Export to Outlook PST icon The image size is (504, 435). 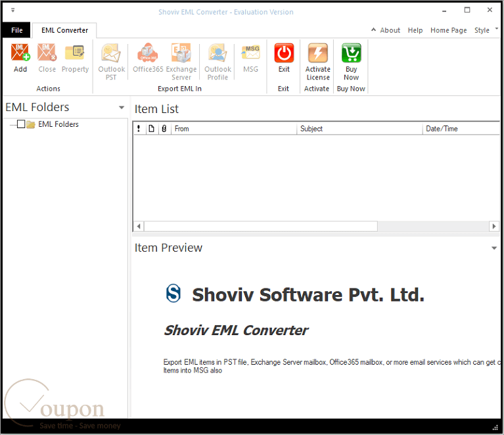tap(111, 53)
